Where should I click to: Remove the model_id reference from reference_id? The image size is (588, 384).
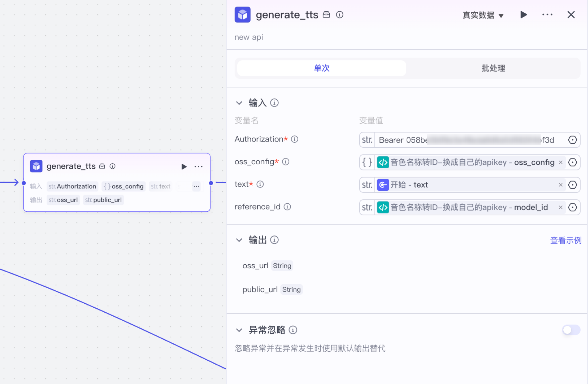click(x=561, y=207)
